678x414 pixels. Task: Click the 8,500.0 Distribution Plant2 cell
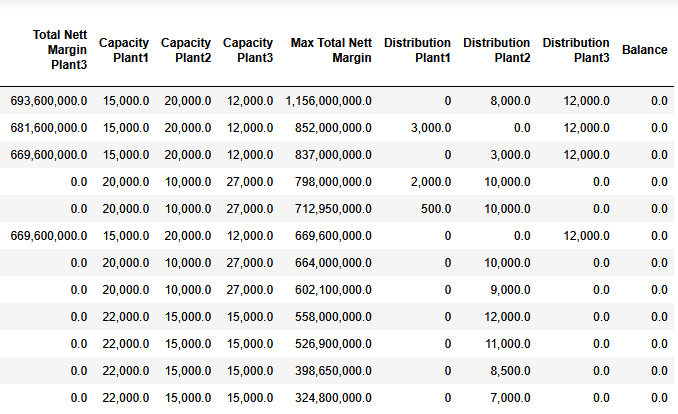click(510, 371)
